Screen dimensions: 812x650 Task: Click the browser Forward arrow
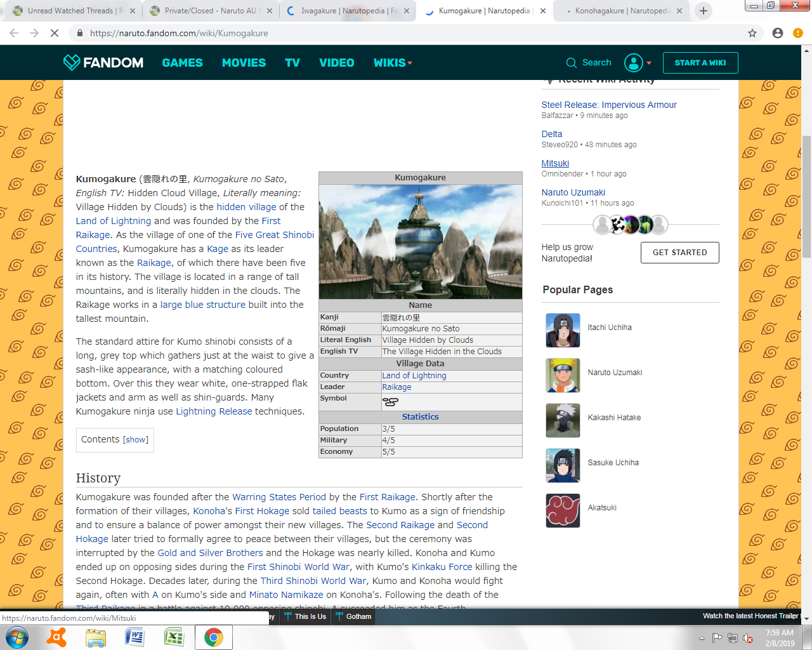pyautogui.click(x=34, y=33)
